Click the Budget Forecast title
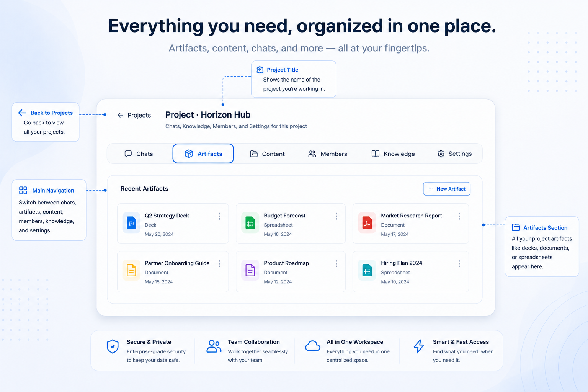The height and width of the screenshot is (392, 588). [285, 216]
